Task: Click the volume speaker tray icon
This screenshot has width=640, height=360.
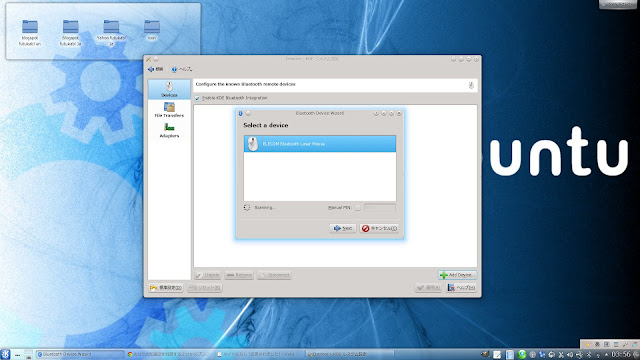Action: 570,355
